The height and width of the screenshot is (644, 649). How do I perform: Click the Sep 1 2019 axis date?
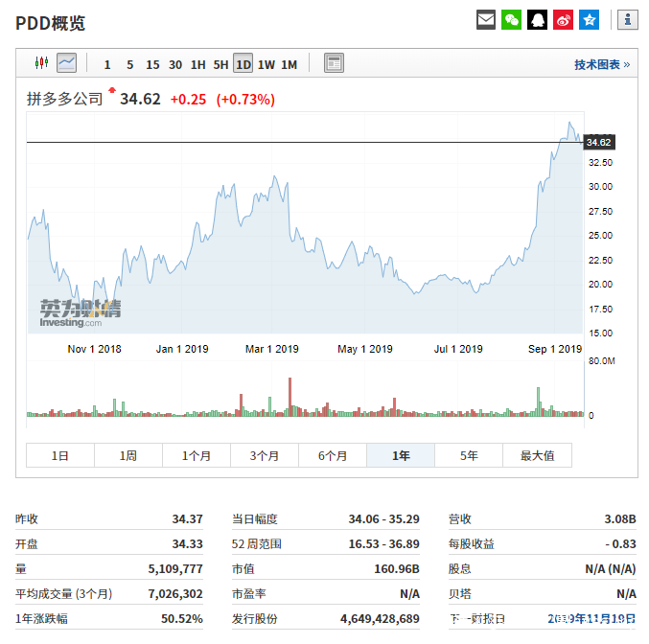pos(555,349)
